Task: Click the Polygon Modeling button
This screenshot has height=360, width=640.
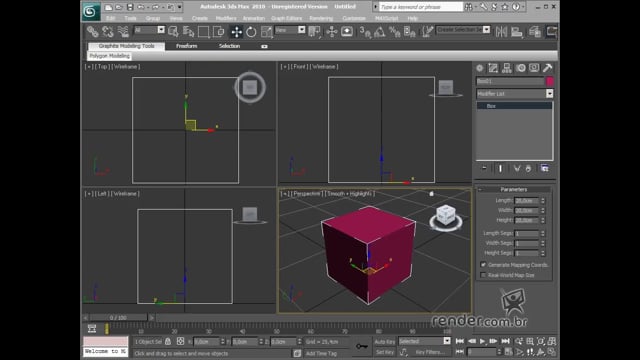Action: point(109,56)
